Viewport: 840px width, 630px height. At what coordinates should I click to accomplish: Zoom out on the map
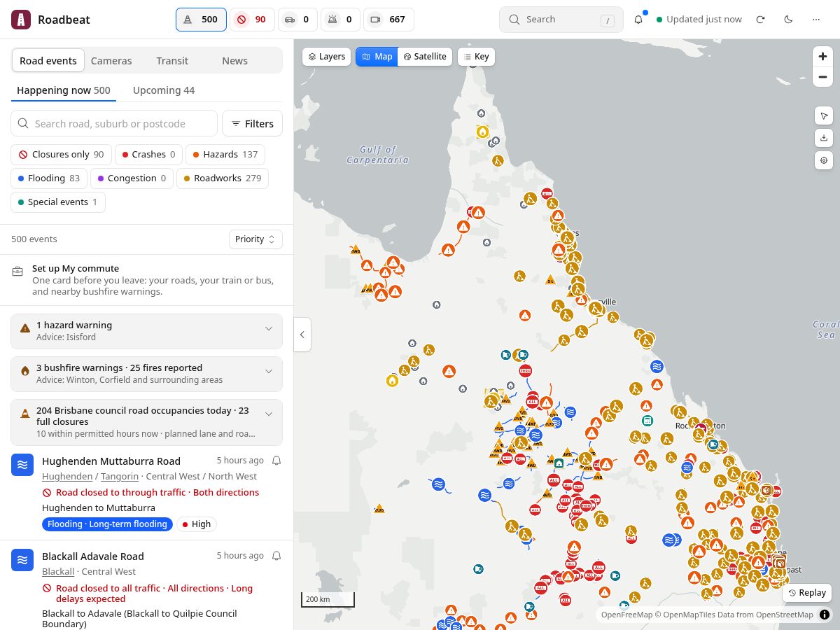pyautogui.click(x=822, y=77)
